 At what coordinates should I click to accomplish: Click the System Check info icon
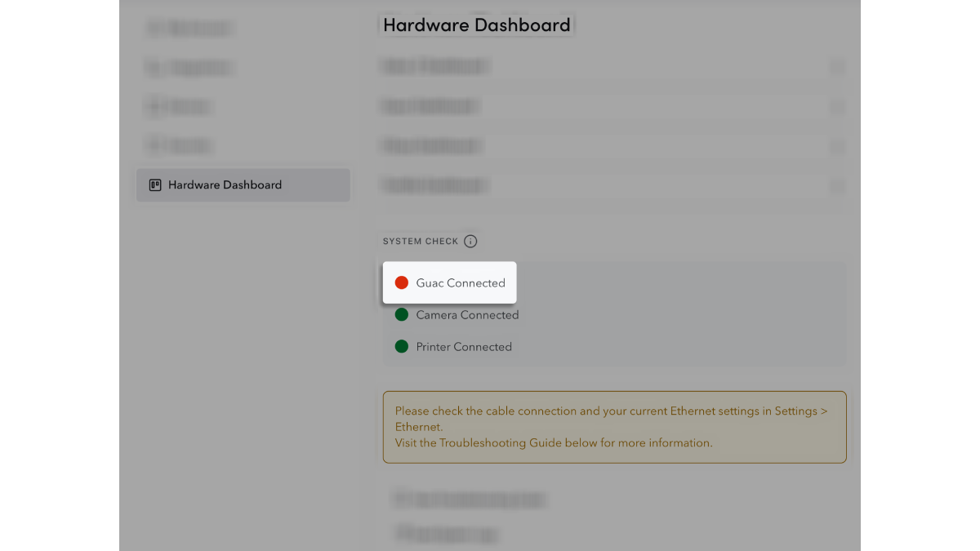470,242
